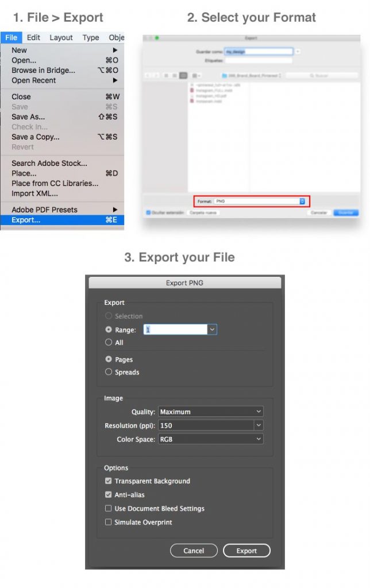Select Place from CC Libraries... entry
This screenshot has width=370, height=588.
pyautogui.click(x=62, y=183)
